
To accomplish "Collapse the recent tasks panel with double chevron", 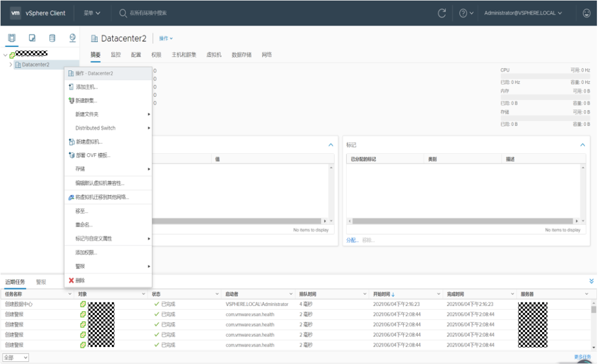I will [591, 281].
